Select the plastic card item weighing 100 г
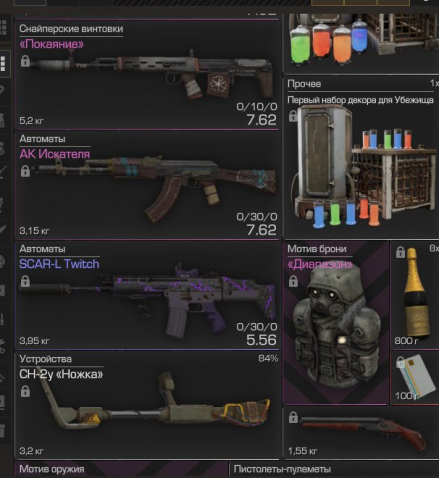 [415, 378]
